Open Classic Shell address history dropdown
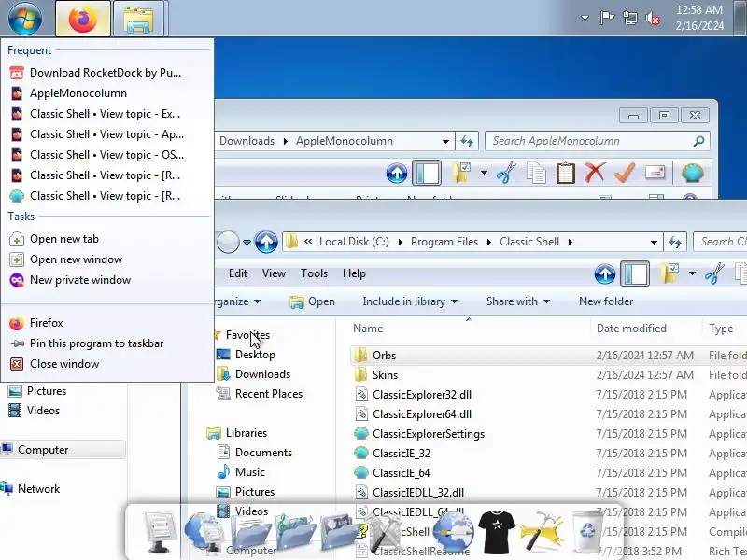747x560 pixels. pyautogui.click(x=654, y=242)
